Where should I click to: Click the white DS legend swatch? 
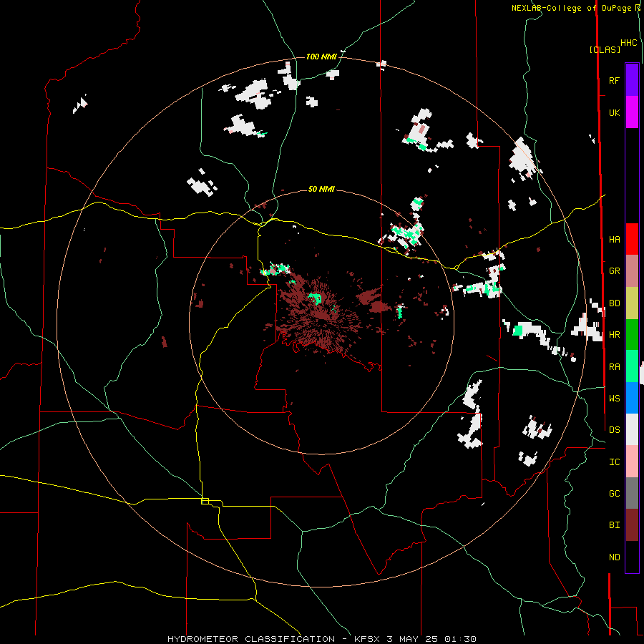tap(632, 429)
